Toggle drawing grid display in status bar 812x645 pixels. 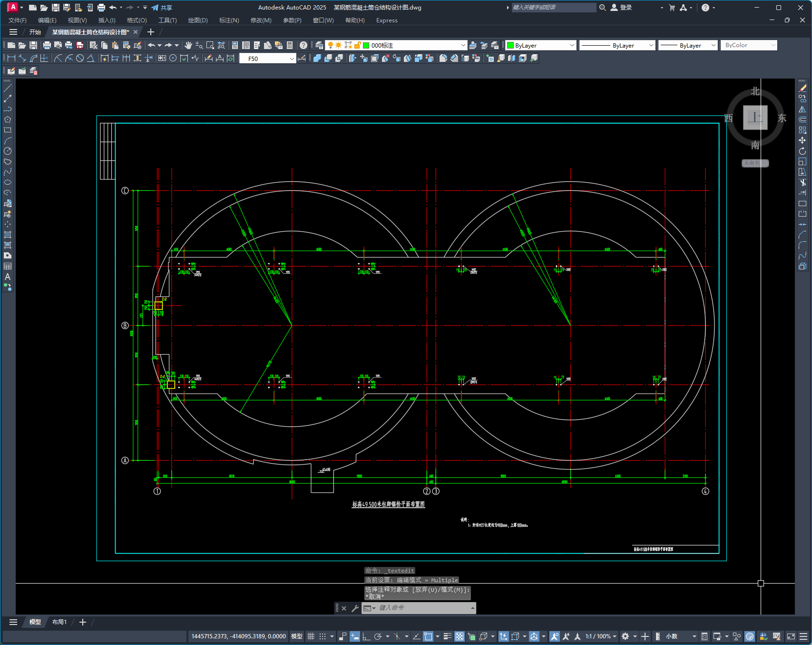[311, 636]
